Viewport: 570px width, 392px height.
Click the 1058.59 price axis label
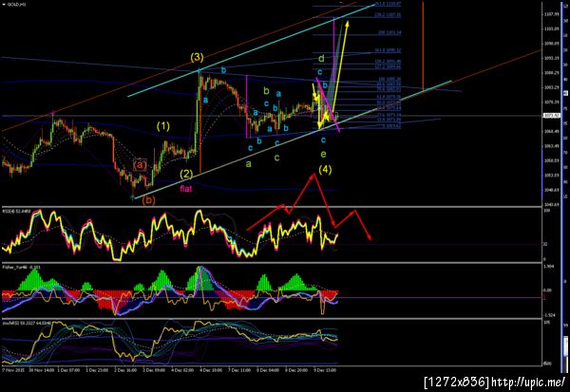(x=551, y=160)
